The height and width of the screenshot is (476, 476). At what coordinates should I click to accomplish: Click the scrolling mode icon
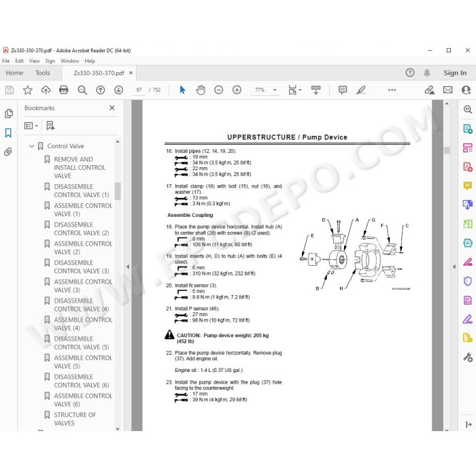tap(316, 90)
